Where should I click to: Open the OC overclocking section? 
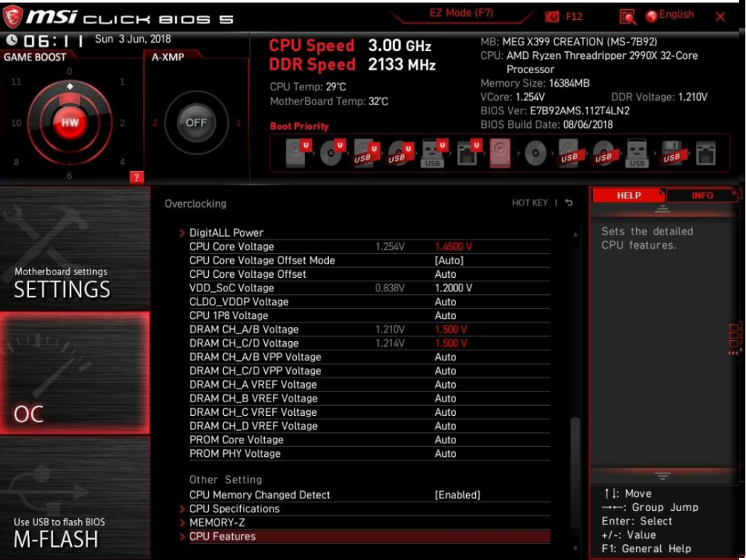[75, 373]
